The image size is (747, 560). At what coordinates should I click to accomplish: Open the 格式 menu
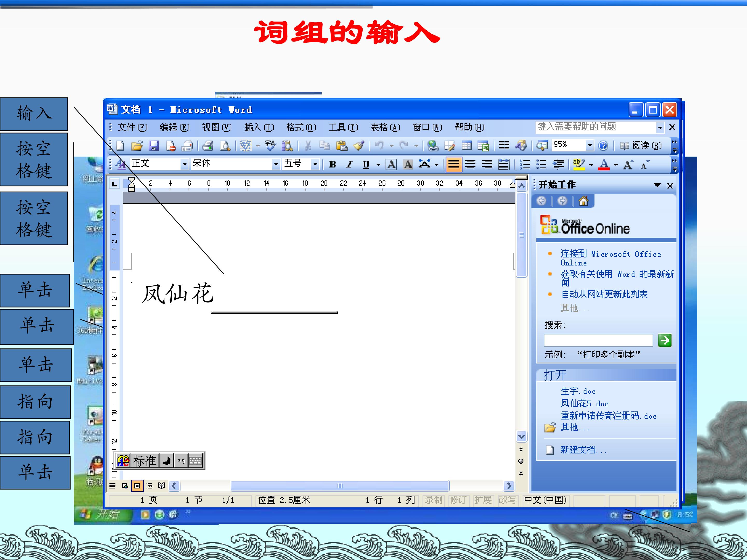tap(301, 127)
